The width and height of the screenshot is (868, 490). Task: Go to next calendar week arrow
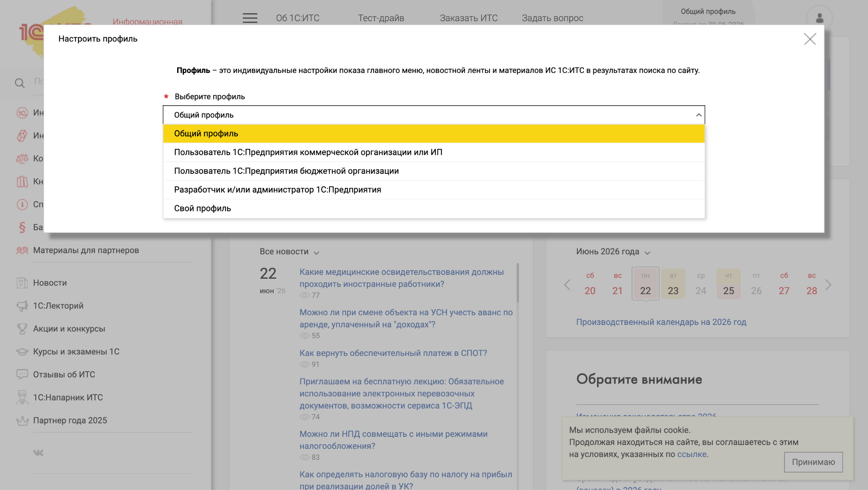tap(828, 285)
